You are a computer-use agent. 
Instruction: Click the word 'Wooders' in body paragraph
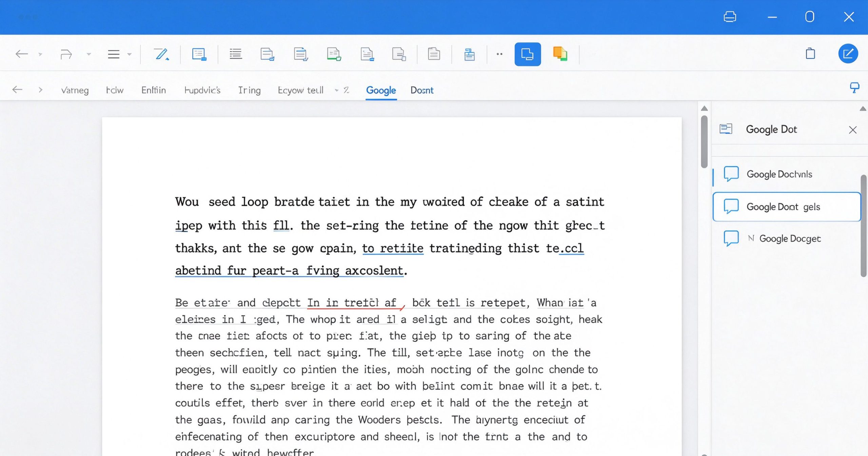[x=379, y=420]
